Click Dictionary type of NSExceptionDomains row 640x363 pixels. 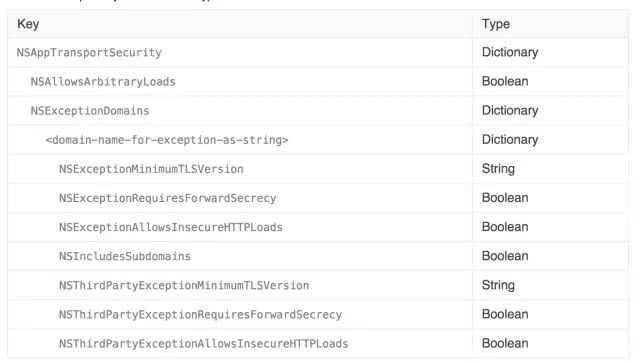click(510, 110)
